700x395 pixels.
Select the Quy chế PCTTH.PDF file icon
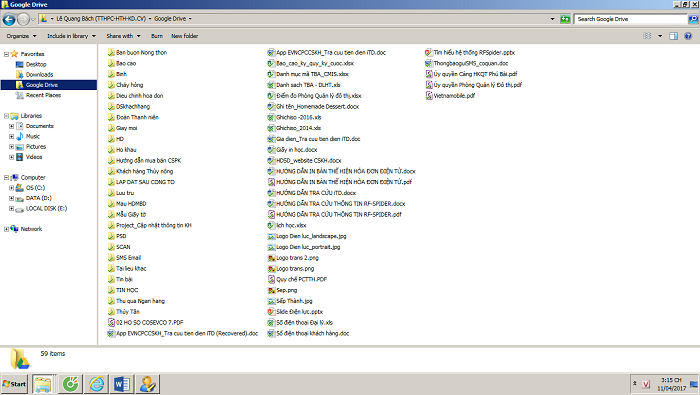(x=271, y=279)
